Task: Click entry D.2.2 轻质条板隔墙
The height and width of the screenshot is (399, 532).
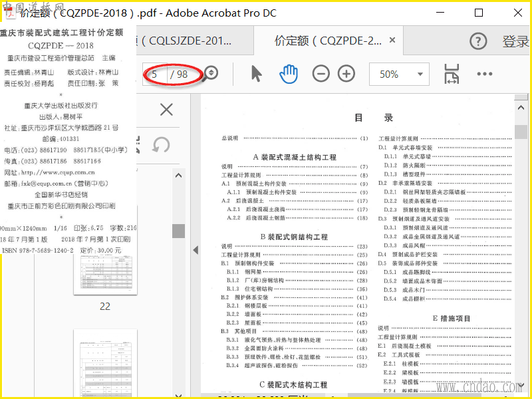Action: [448, 201]
